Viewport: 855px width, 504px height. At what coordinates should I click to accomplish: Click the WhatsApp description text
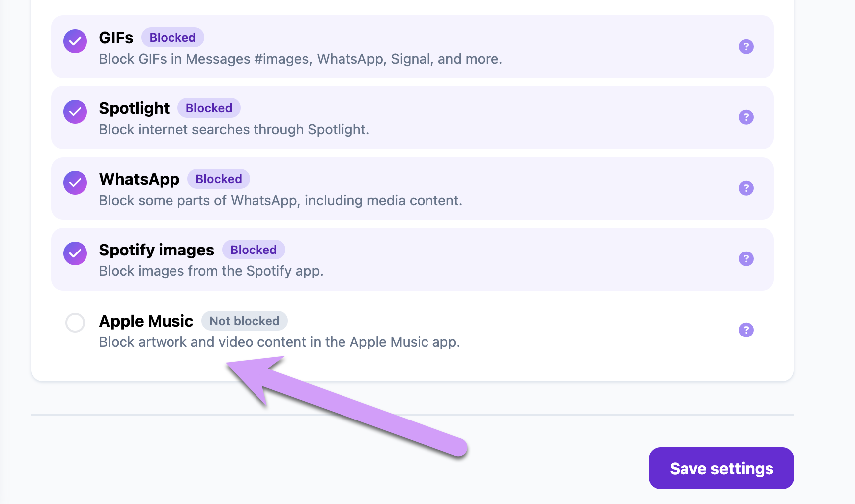point(280,201)
